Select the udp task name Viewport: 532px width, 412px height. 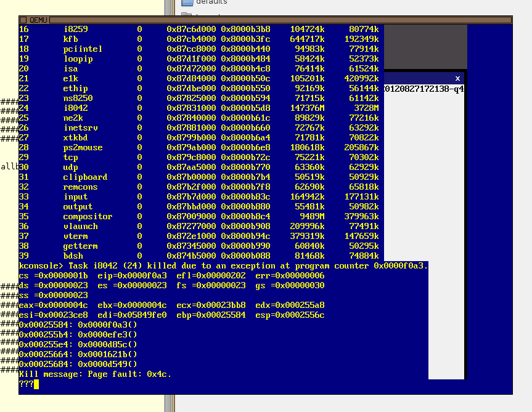click(70, 167)
